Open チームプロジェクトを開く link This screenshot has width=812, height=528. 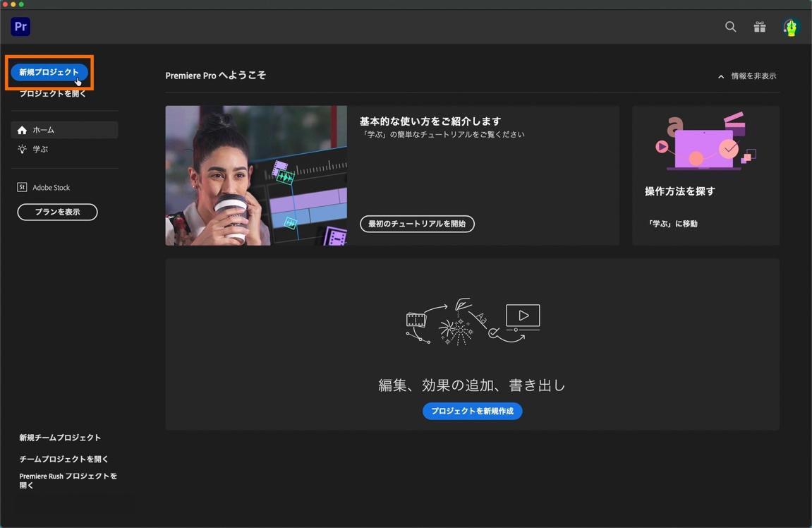(63, 459)
